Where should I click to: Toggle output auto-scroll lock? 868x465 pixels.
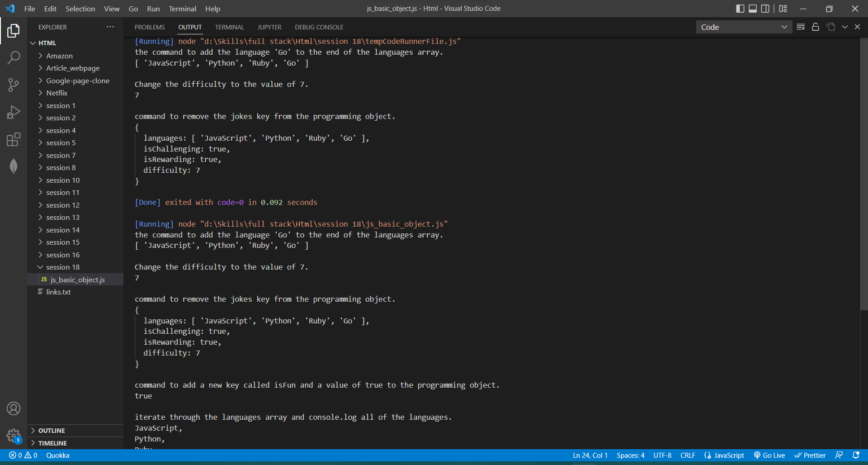(816, 27)
